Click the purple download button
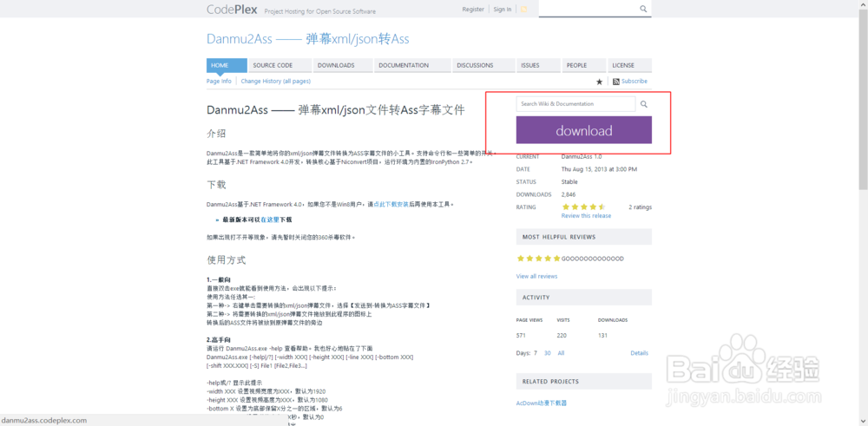Viewport: 868px width, 426px height. coord(584,130)
